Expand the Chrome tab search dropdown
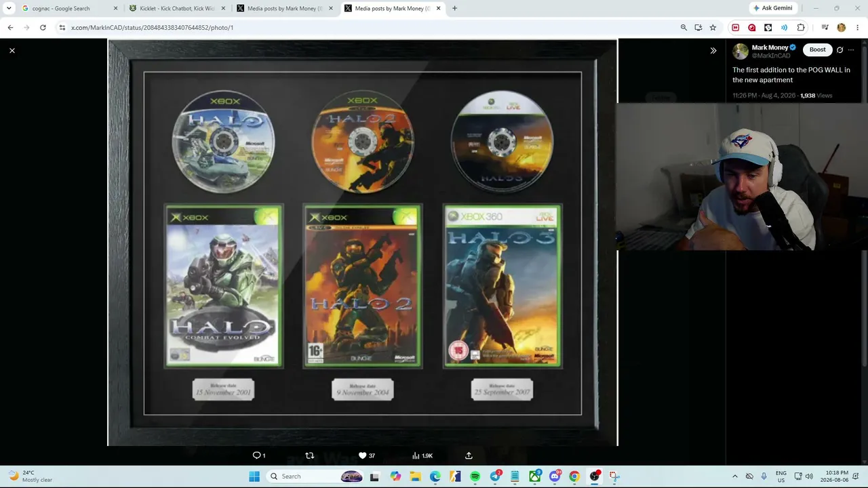The image size is (868, 488). click(9, 8)
